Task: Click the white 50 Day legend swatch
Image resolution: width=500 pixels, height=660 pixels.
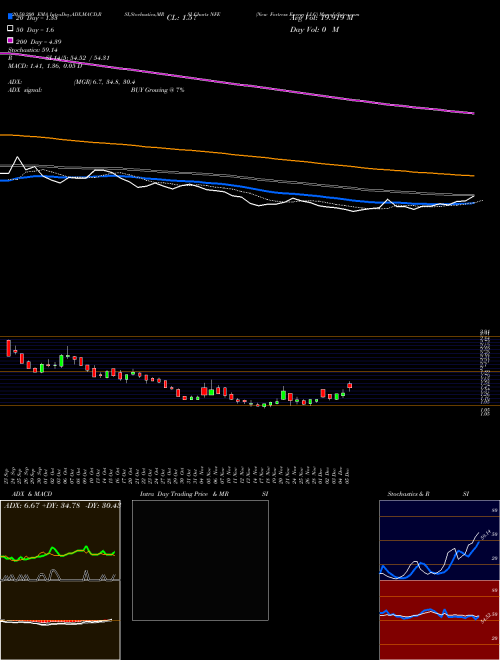Action: [x=10, y=29]
